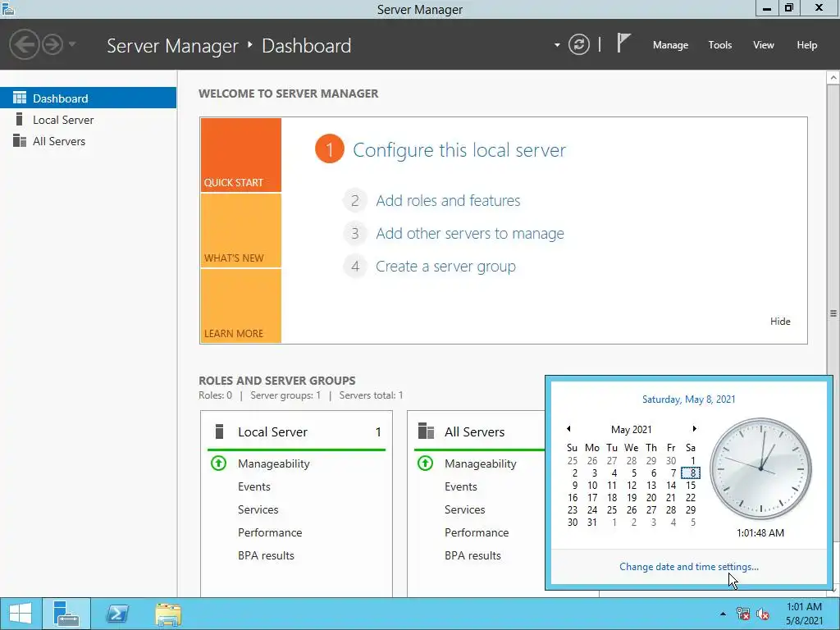Click the May 2021 calendar header
This screenshot has height=630, width=840.
[631, 430]
